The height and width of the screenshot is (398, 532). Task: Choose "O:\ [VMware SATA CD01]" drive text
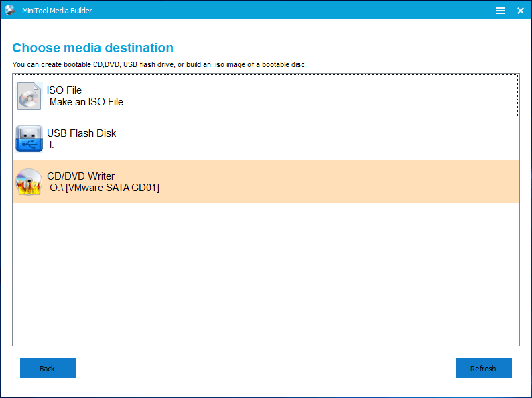coord(105,188)
